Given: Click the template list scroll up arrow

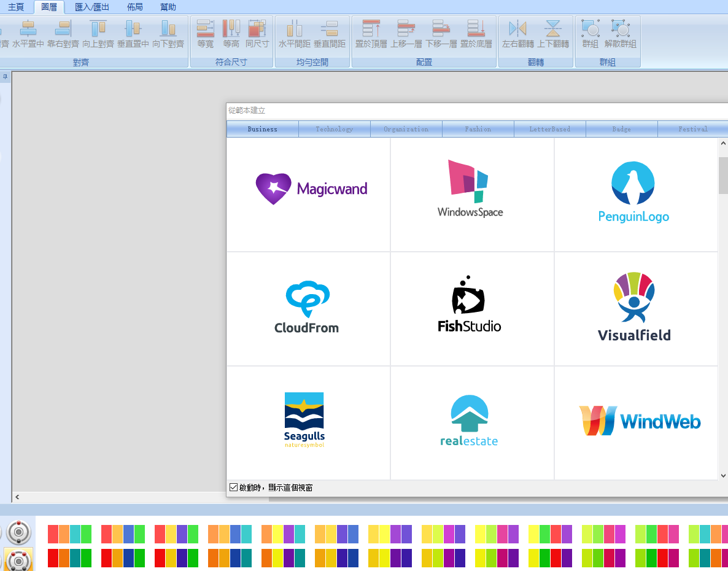Looking at the screenshot, I should 723,143.
